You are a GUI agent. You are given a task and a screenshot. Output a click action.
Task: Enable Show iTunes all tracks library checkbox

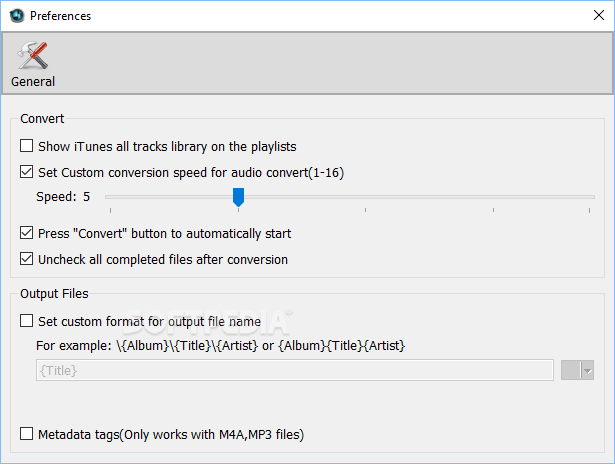tap(26, 146)
